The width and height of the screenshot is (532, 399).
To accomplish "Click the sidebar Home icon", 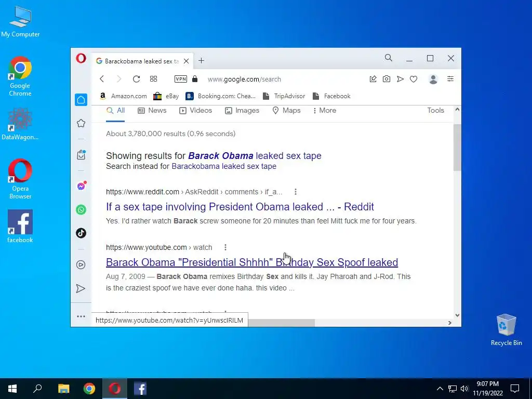I will pos(81,100).
